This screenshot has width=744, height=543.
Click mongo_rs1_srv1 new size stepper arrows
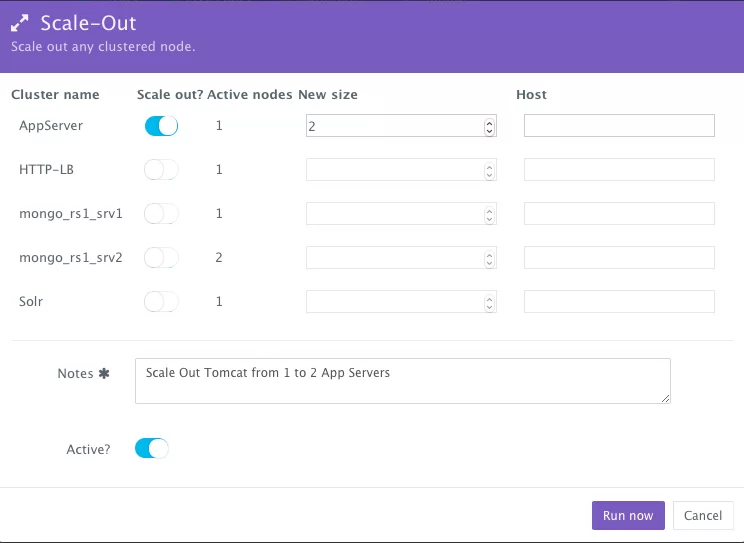coord(489,215)
